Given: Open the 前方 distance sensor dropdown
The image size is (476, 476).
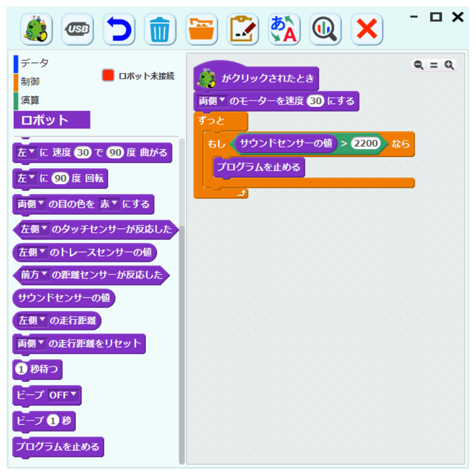Looking at the screenshot, I should point(34,274).
